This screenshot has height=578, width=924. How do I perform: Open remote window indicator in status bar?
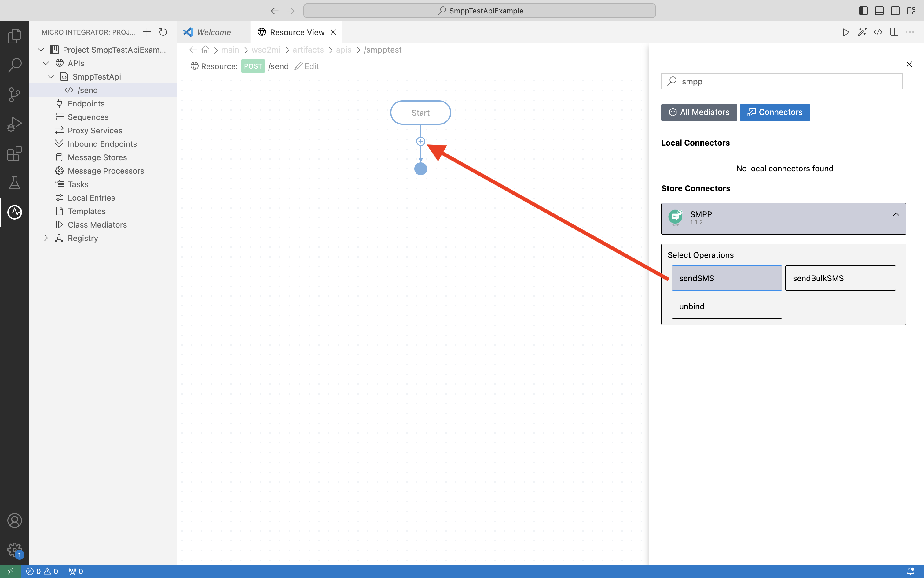(x=10, y=571)
